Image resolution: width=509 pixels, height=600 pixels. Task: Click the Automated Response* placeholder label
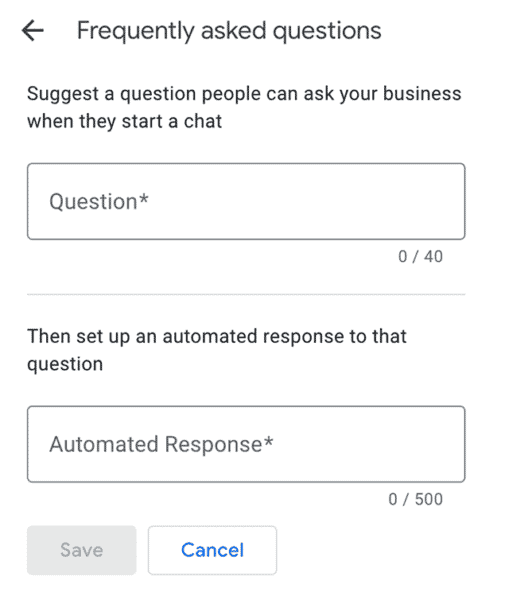tap(161, 444)
